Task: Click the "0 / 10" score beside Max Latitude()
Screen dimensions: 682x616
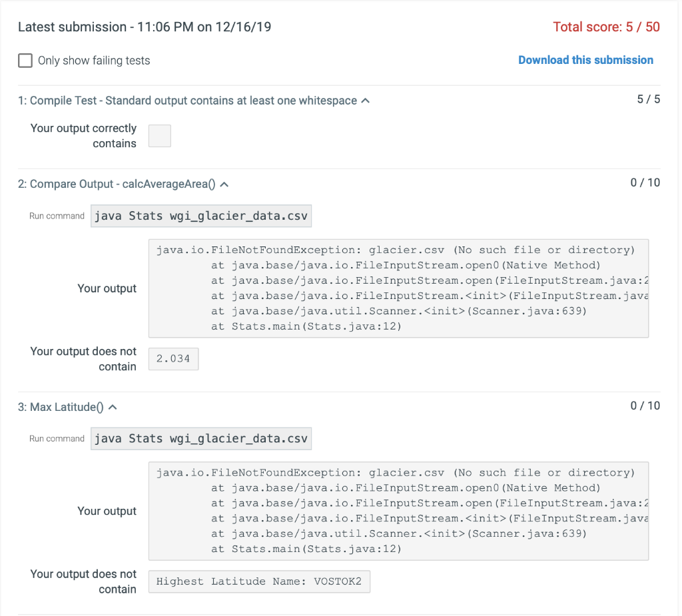Action: (x=644, y=405)
